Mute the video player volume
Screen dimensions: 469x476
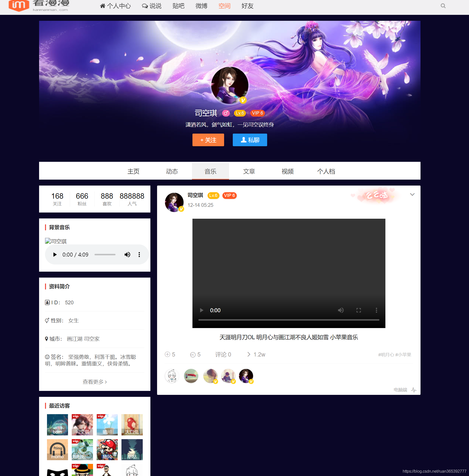pyautogui.click(x=341, y=310)
